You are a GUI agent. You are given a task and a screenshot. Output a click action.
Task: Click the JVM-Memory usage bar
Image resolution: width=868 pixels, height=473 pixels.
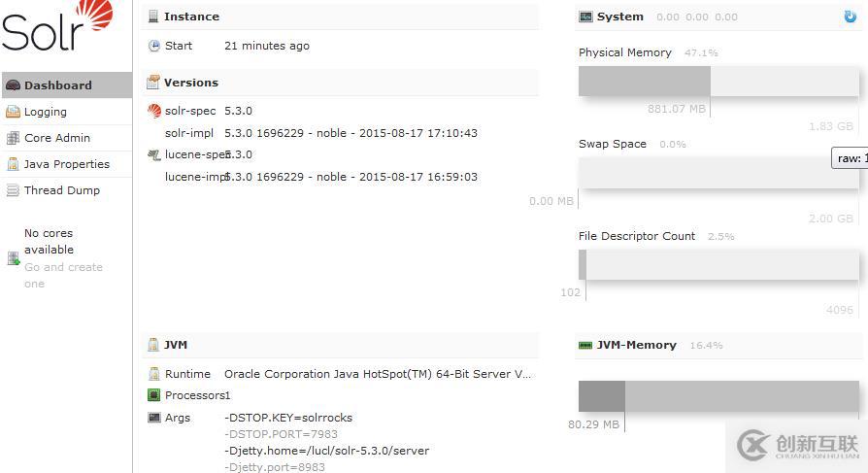[718, 395]
